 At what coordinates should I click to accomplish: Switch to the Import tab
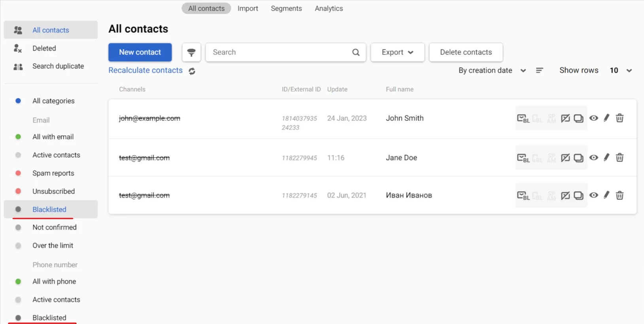(247, 8)
